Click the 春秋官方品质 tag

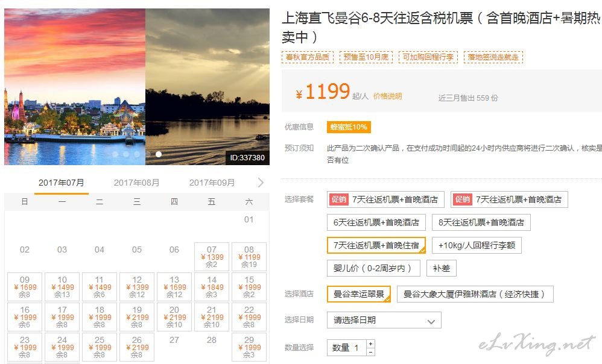coord(308,57)
